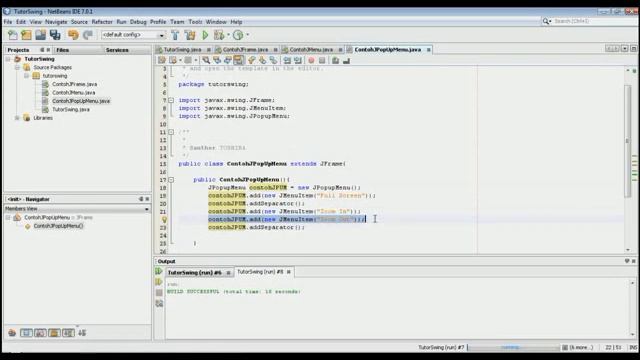Toggle Show Fields filter in Navigator
This screenshot has height=360, width=640.
(x=27, y=333)
